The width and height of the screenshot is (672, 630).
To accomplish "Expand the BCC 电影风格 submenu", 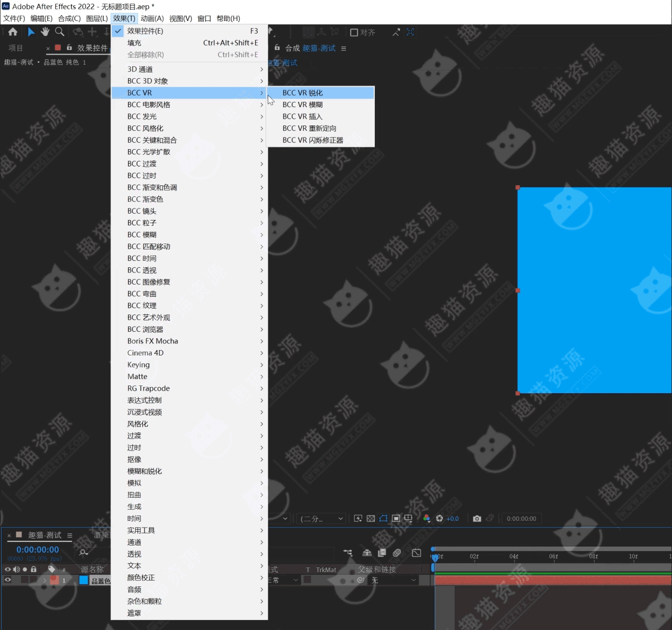I will coord(190,104).
